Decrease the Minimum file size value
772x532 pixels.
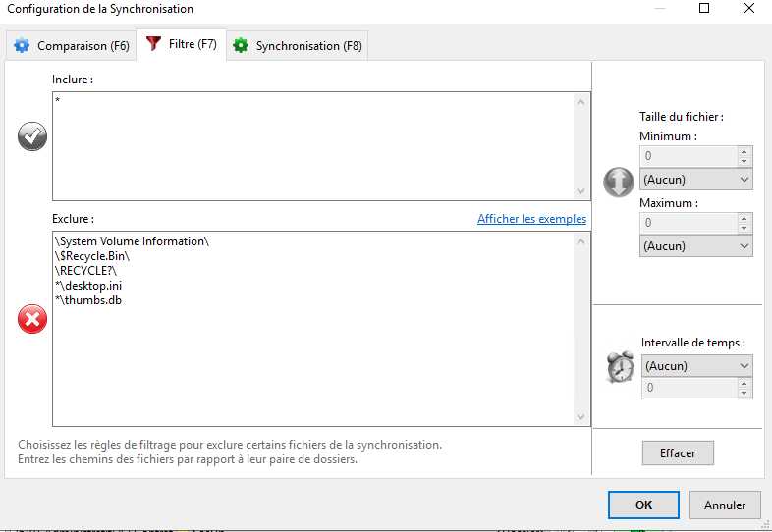[744, 161]
